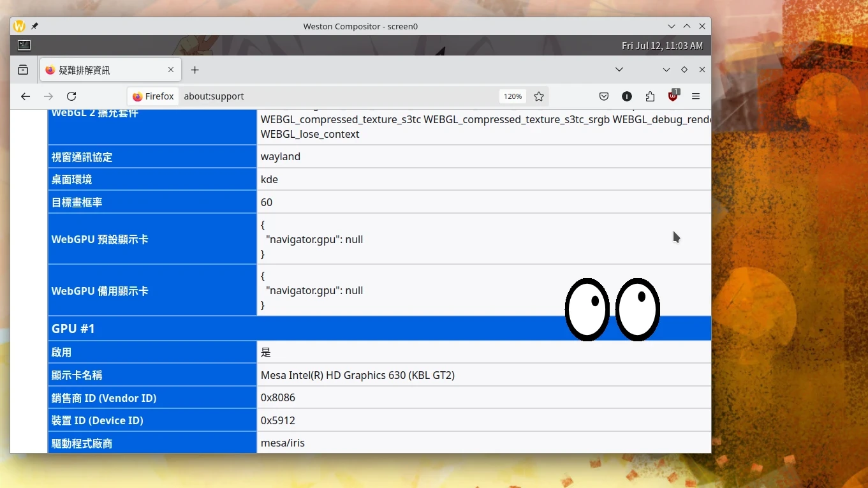Click the Firefox site identity icon
Image resolution: width=868 pixels, height=488 pixels.
tap(153, 96)
